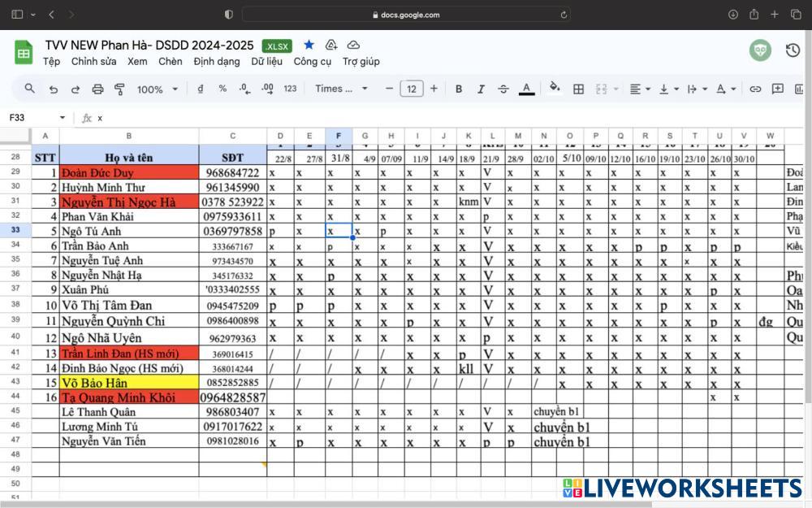Click the insert link icon
Image resolution: width=812 pixels, height=508 pixels.
click(x=755, y=89)
